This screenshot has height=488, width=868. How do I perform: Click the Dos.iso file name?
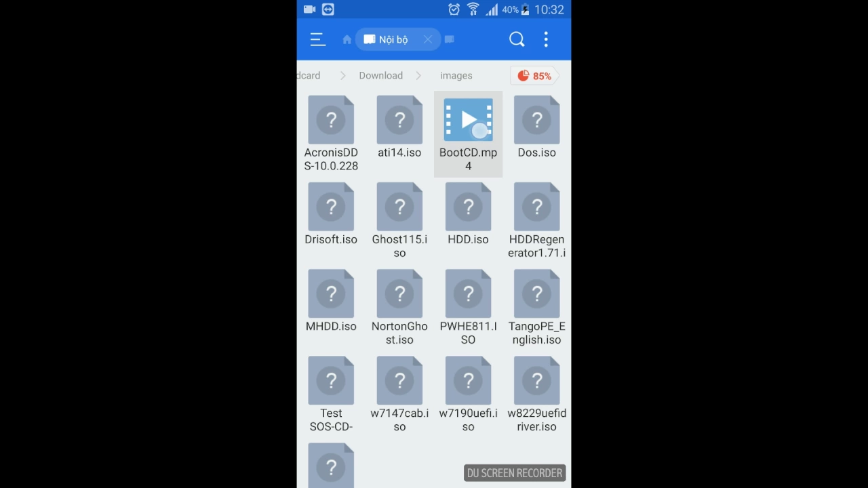[x=536, y=152]
